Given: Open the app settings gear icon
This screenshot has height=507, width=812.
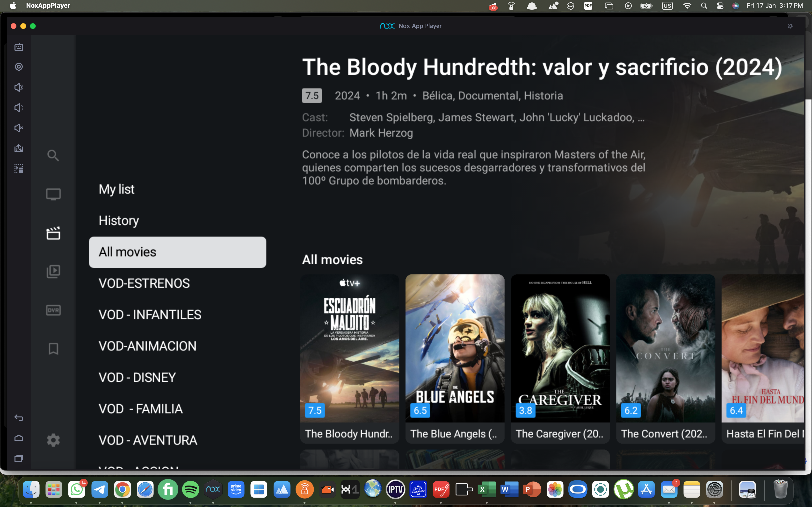Looking at the screenshot, I should coord(53,440).
